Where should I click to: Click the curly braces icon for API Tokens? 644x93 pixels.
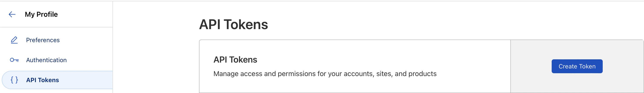click(14, 80)
